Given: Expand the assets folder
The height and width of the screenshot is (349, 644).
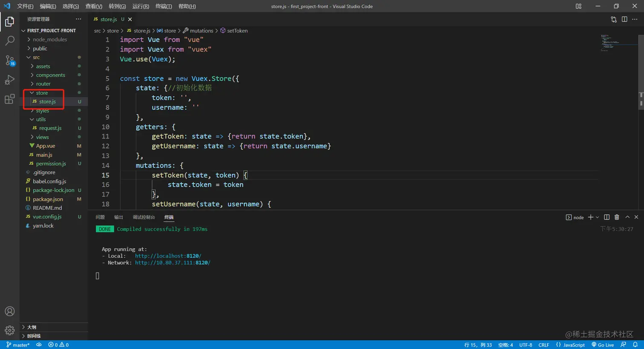Looking at the screenshot, I should click(43, 66).
